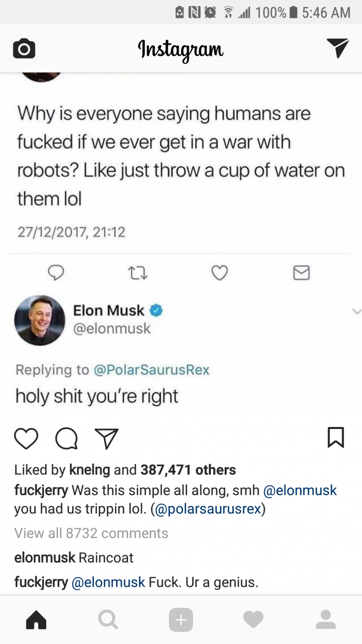Like the post using the heart outline icon
Screen dimensions: 362x644
point(26,438)
